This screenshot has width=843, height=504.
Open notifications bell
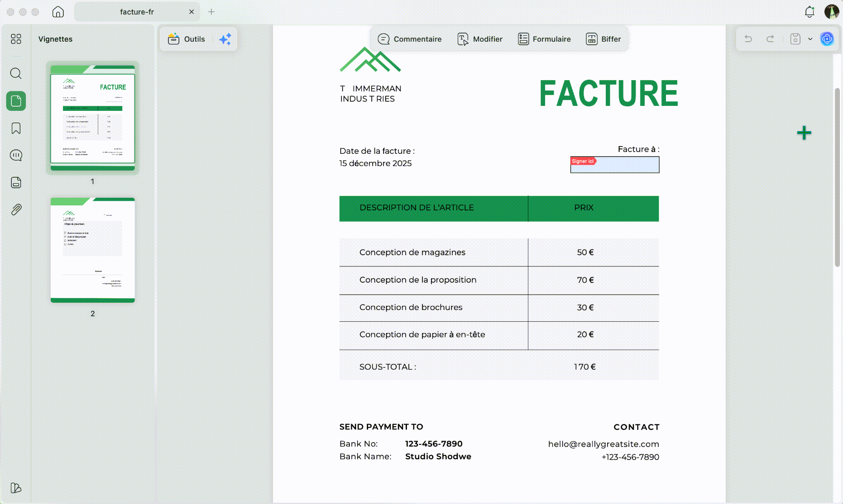point(809,12)
